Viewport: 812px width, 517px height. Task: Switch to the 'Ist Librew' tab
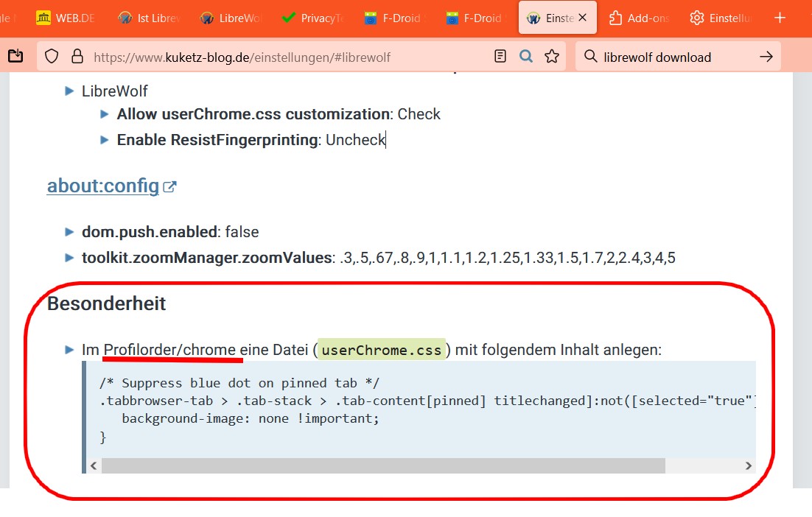tap(149, 18)
